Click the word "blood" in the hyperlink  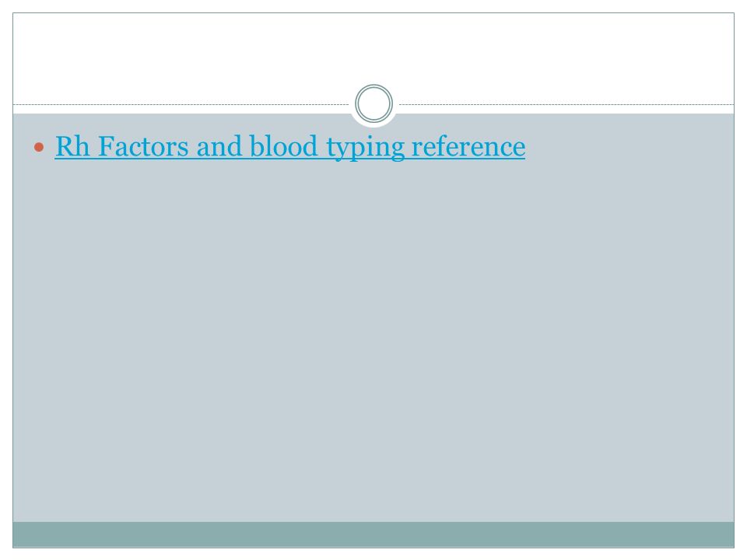(283, 146)
